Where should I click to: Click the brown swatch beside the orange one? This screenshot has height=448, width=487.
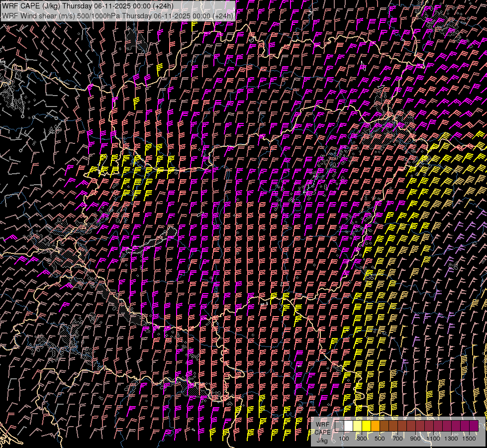385,426
